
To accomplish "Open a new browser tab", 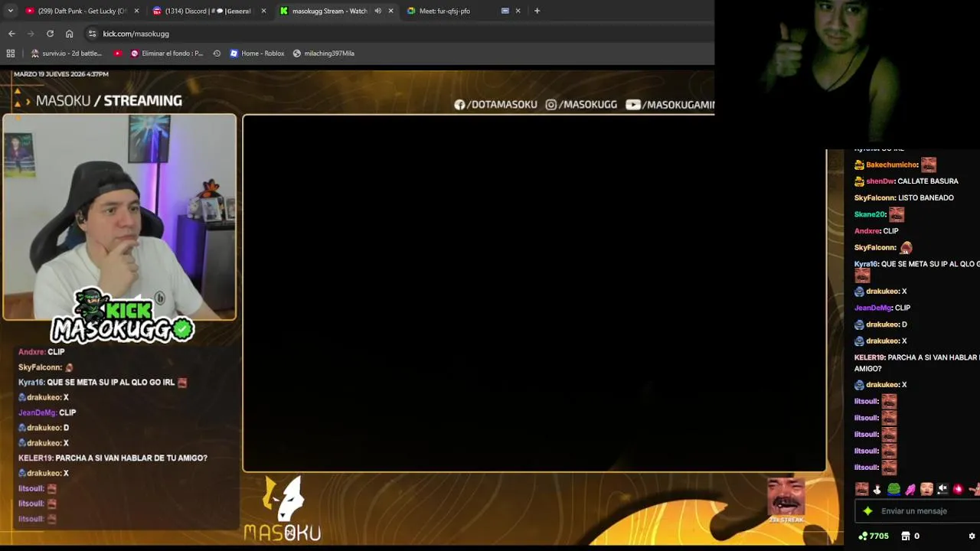I will (x=537, y=11).
